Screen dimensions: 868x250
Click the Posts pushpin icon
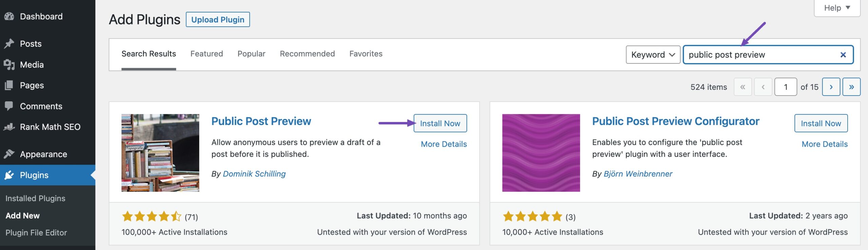click(x=9, y=44)
